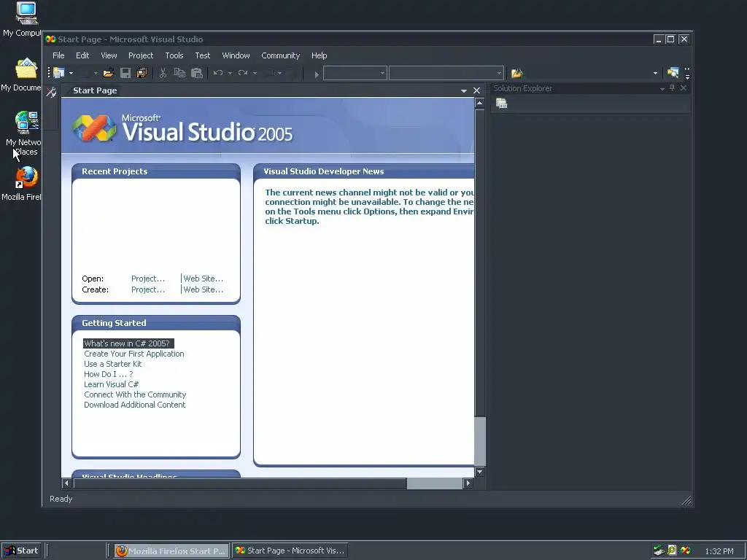The image size is (747, 560).
Task: Click the Open File folder icon
Action: click(108, 73)
